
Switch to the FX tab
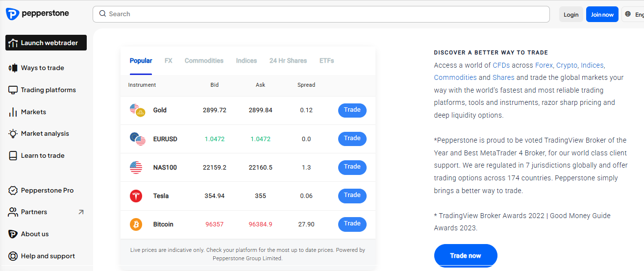tap(169, 61)
